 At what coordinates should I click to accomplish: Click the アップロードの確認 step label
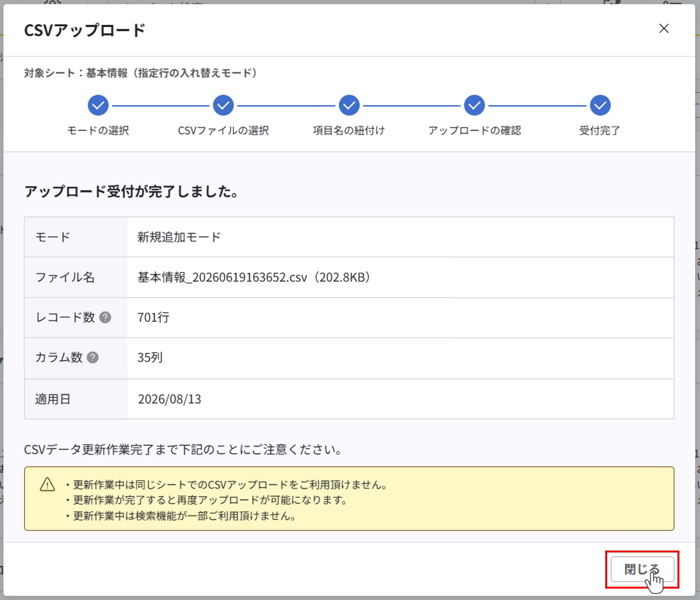tap(474, 130)
